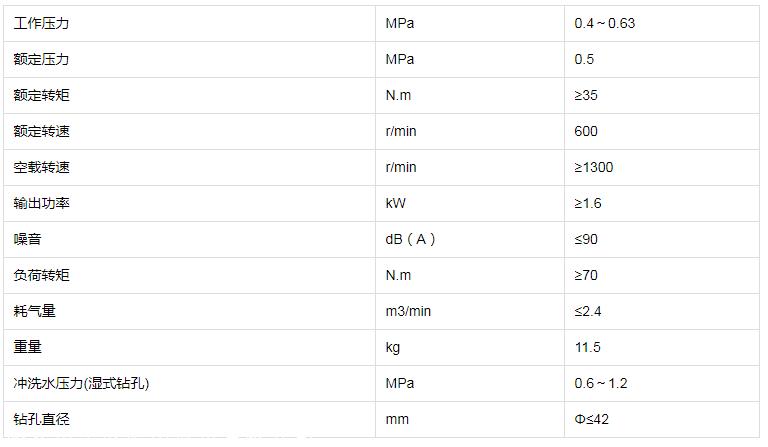Click the 耗气量 label
This screenshot has width=768, height=447.
(x=35, y=311)
